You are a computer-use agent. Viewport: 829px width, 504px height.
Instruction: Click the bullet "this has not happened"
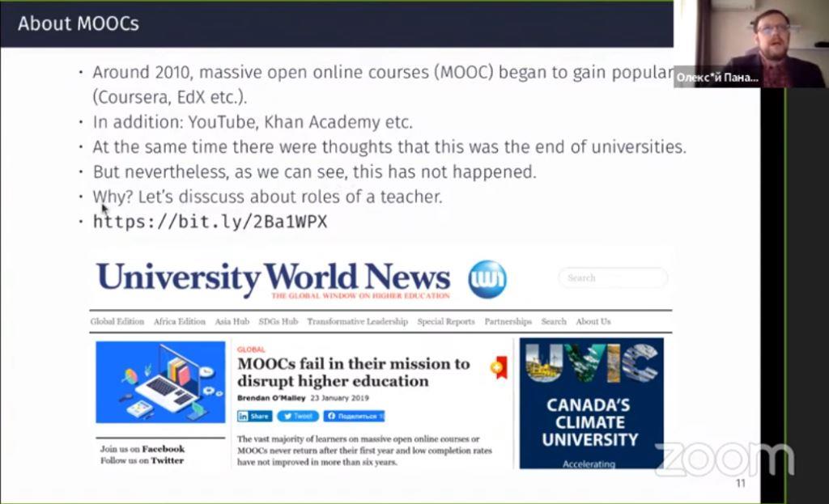315,172
